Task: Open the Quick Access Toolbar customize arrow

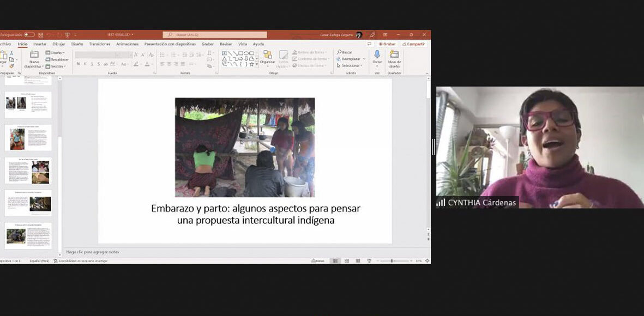Action: pos(76,35)
